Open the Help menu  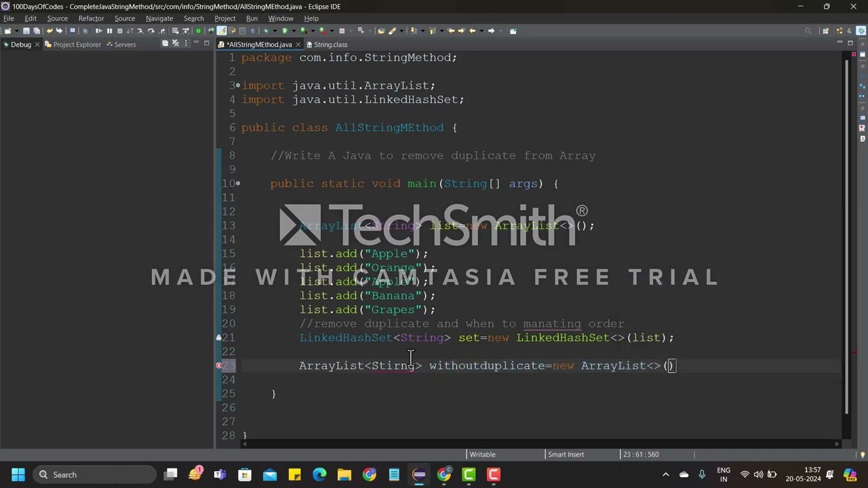(311, 18)
